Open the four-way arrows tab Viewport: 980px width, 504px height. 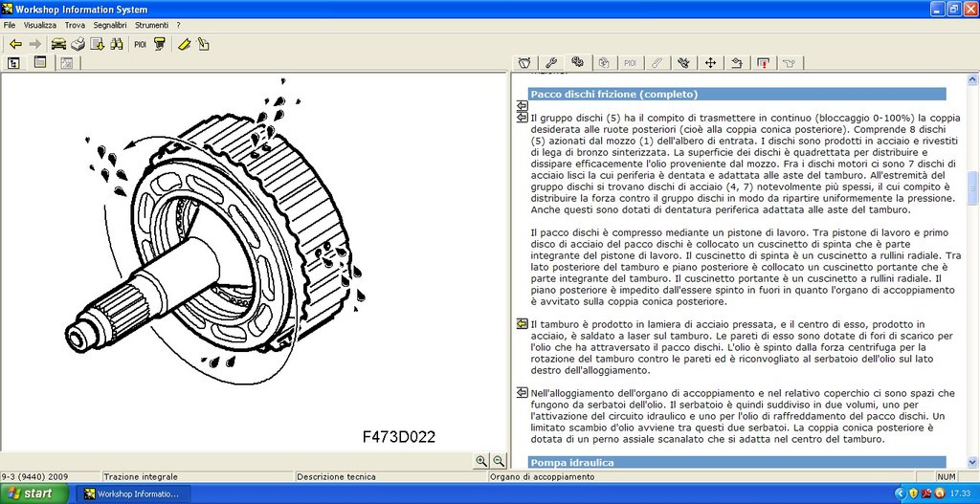point(710,62)
